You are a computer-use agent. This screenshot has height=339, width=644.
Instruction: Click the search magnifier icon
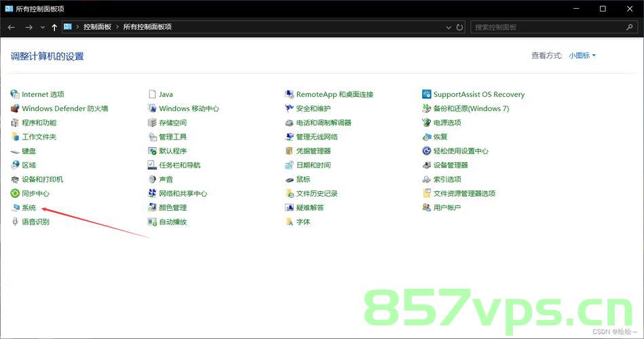629,27
